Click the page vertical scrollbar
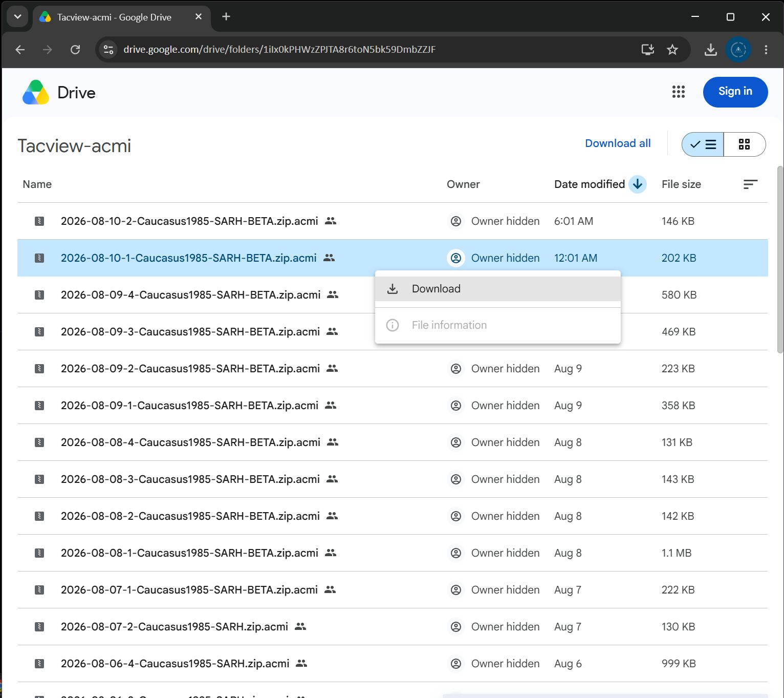 coord(780,260)
